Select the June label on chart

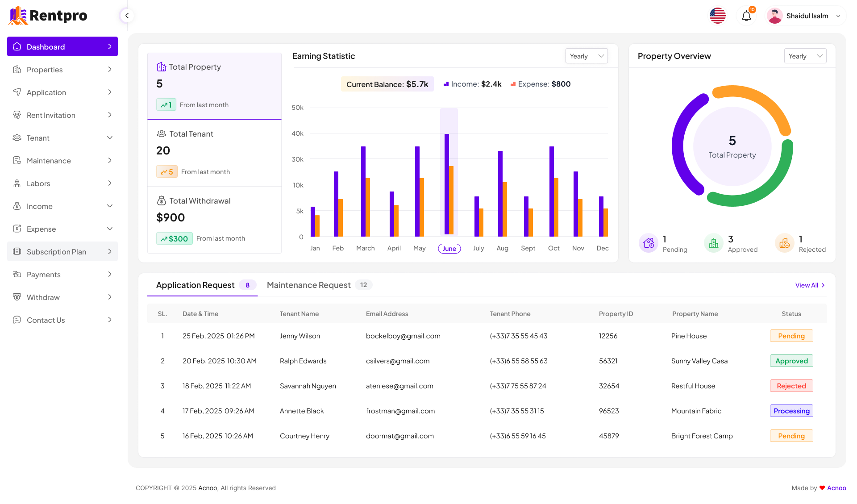(449, 249)
